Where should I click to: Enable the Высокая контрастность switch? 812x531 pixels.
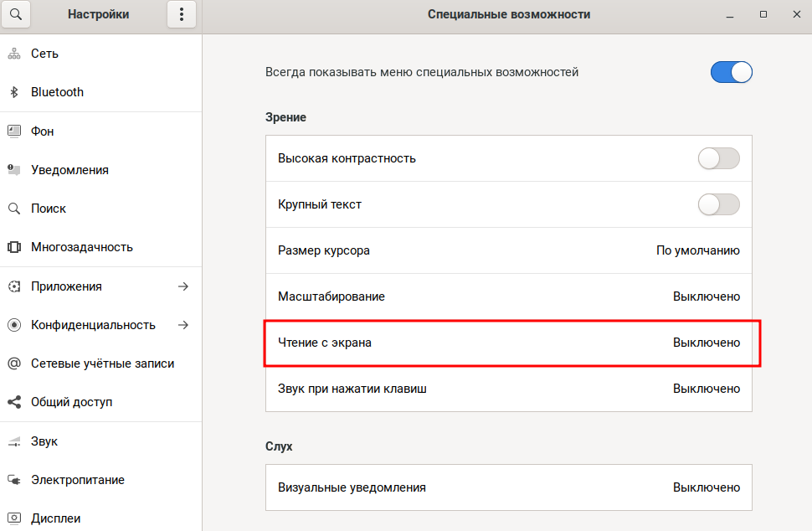718,158
